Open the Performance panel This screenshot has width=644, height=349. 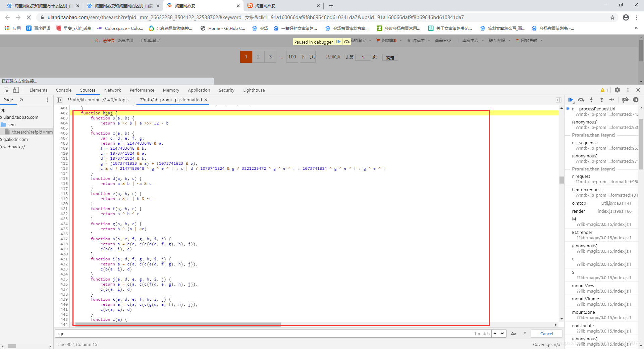coord(142,90)
